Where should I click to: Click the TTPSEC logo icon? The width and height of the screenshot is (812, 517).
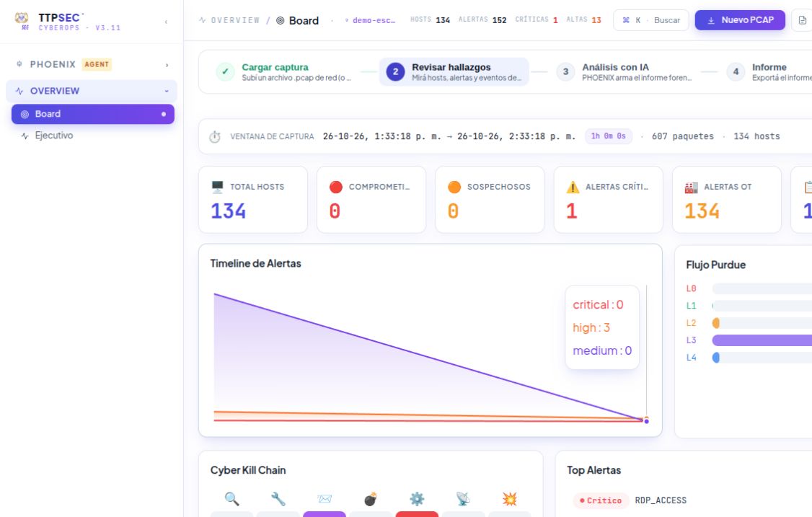(x=21, y=20)
